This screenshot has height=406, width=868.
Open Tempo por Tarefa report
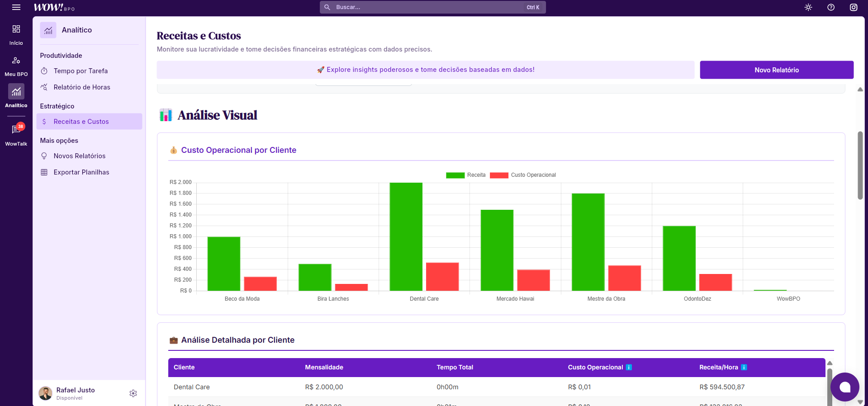(x=81, y=71)
